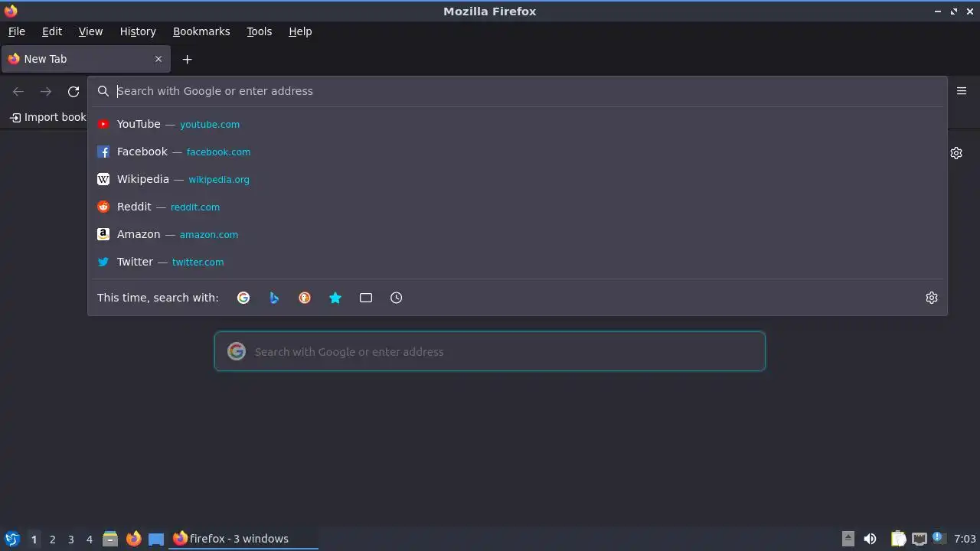Switch to workspace 1
The width and height of the screenshot is (980, 551).
click(x=34, y=540)
